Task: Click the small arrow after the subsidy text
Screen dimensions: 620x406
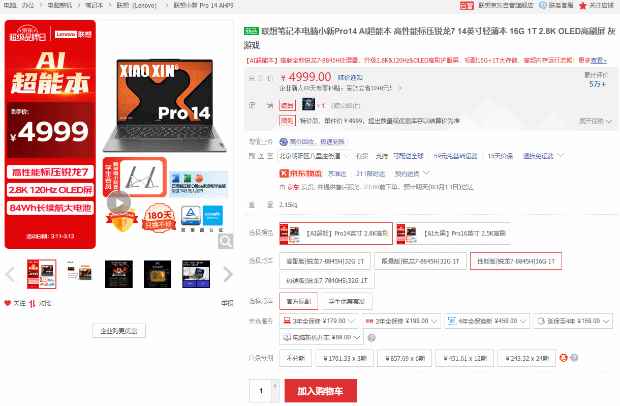Action: pyautogui.click(x=400, y=88)
